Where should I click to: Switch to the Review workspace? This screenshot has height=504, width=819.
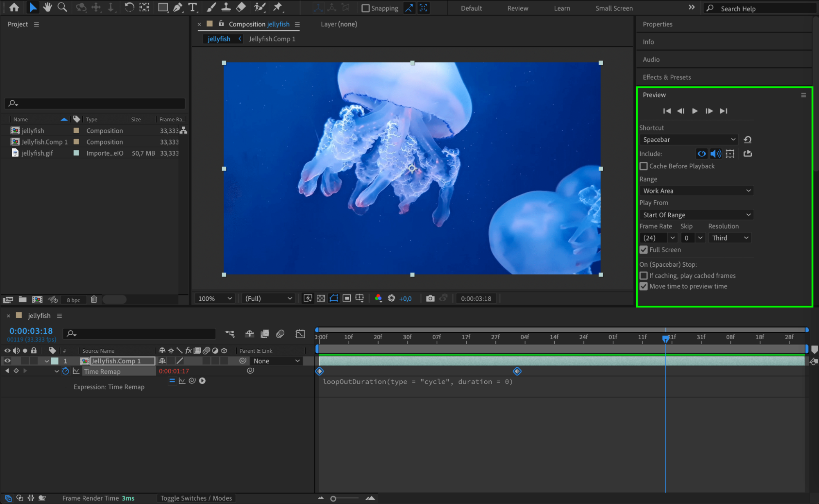point(517,8)
